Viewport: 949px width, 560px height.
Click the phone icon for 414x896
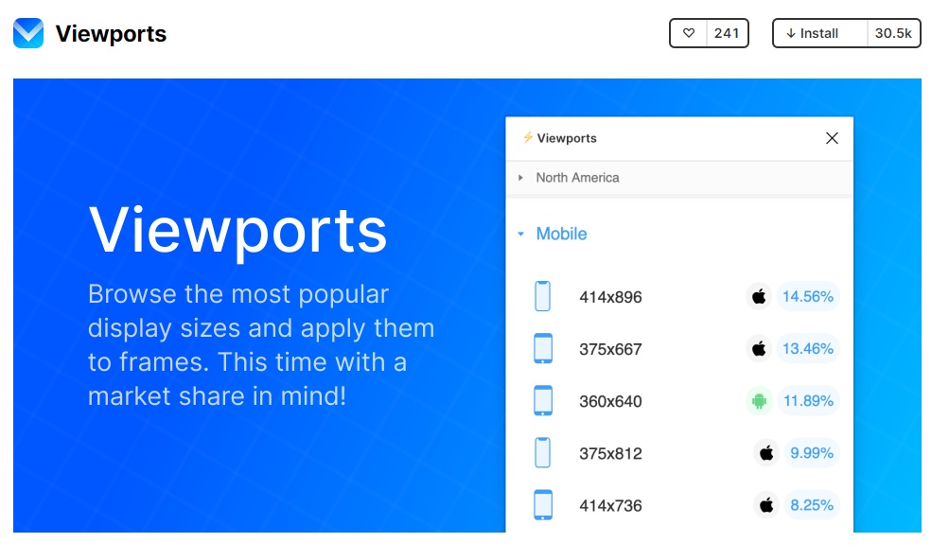543,296
